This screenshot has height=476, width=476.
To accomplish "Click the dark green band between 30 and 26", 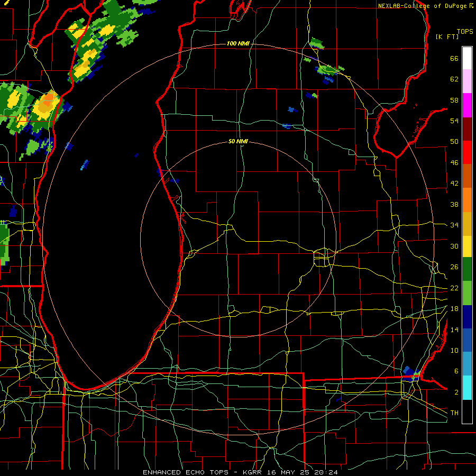I will 467,269.
